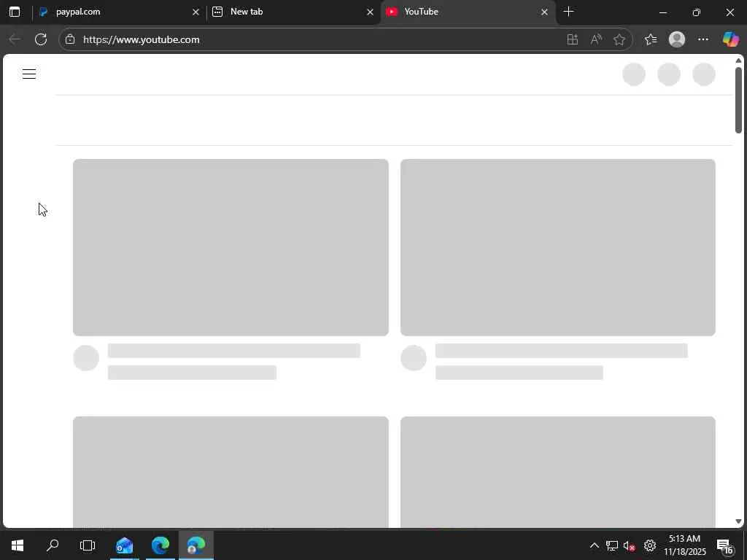Open the Edge profile window taskbar icon
This screenshot has height=560, width=747.
pos(196,545)
